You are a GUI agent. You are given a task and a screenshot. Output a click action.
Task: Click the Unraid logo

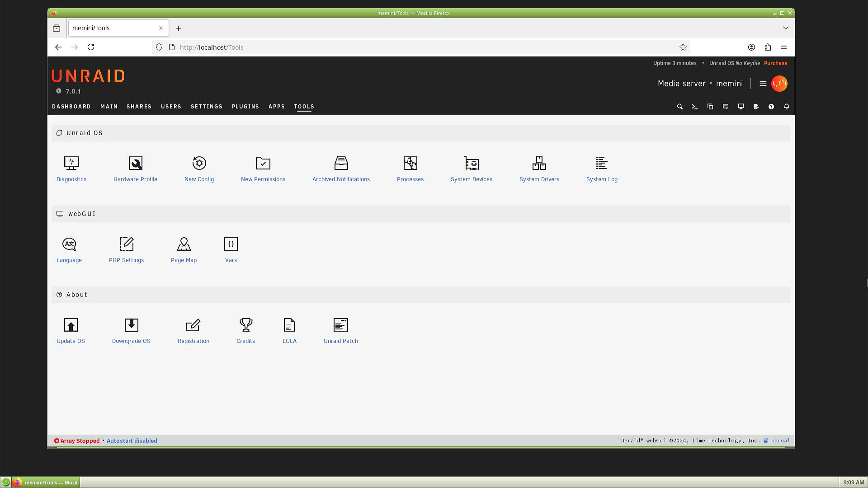point(88,76)
